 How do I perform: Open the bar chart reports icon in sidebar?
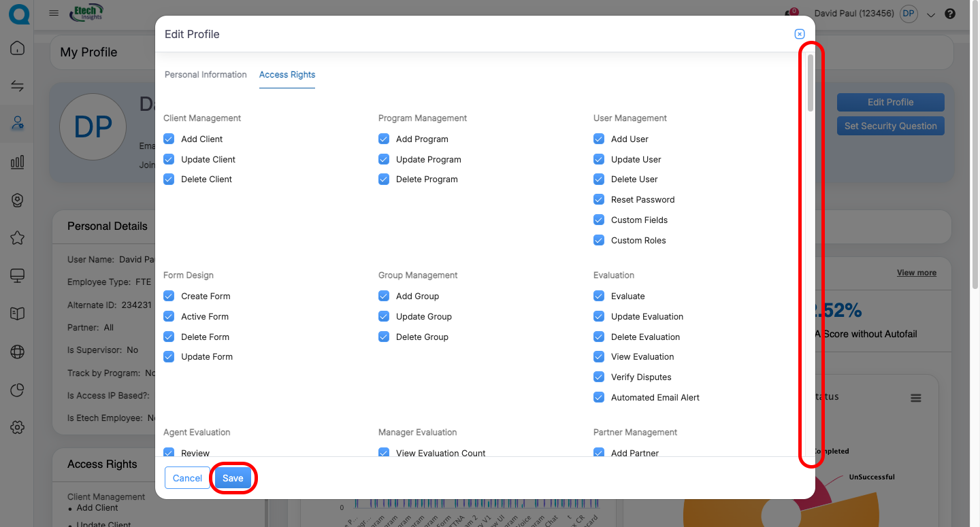[18, 162]
